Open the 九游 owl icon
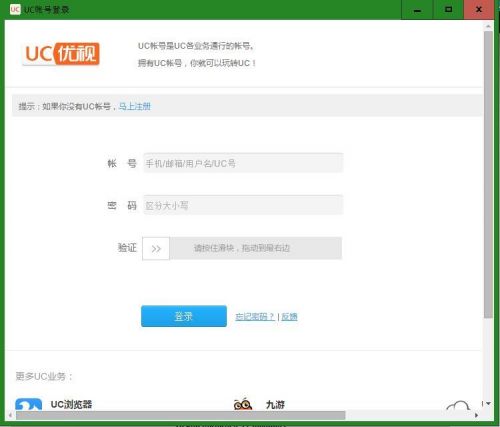Viewport: 500px width, 427px height. [x=243, y=404]
